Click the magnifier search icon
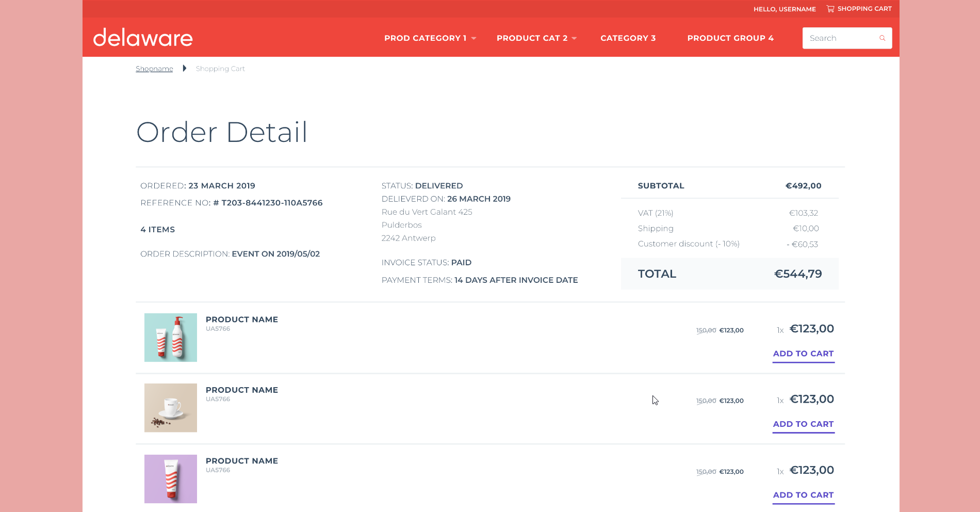Image resolution: width=980 pixels, height=512 pixels. point(882,38)
